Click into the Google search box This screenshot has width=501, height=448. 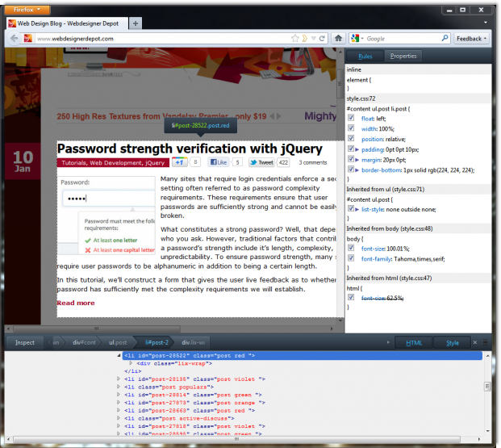pyautogui.click(x=403, y=39)
